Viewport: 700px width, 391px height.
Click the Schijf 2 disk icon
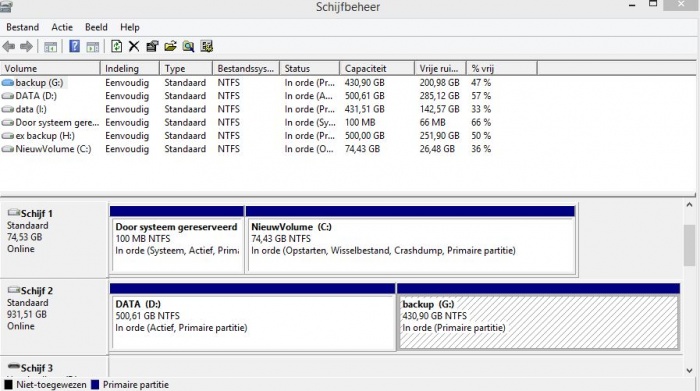point(14,290)
